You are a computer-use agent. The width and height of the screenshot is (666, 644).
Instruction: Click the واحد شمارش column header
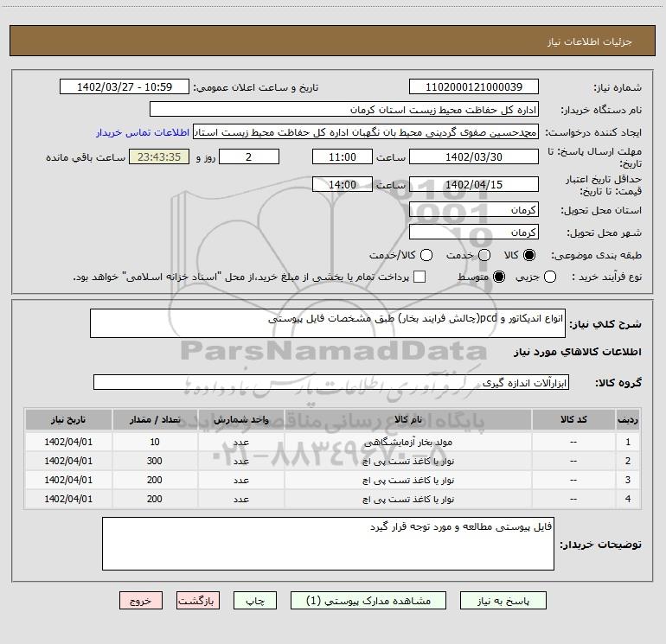(x=240, y=419)
